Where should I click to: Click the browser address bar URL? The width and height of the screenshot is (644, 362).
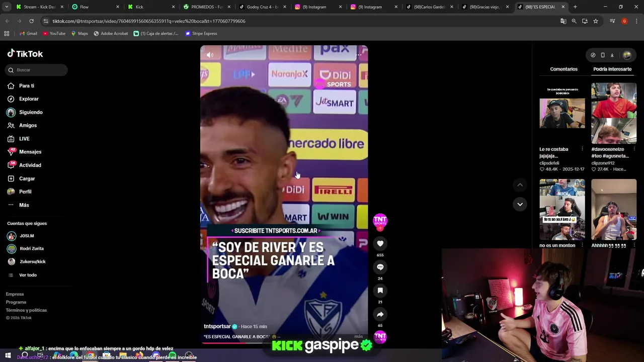(x=149, y=21)
